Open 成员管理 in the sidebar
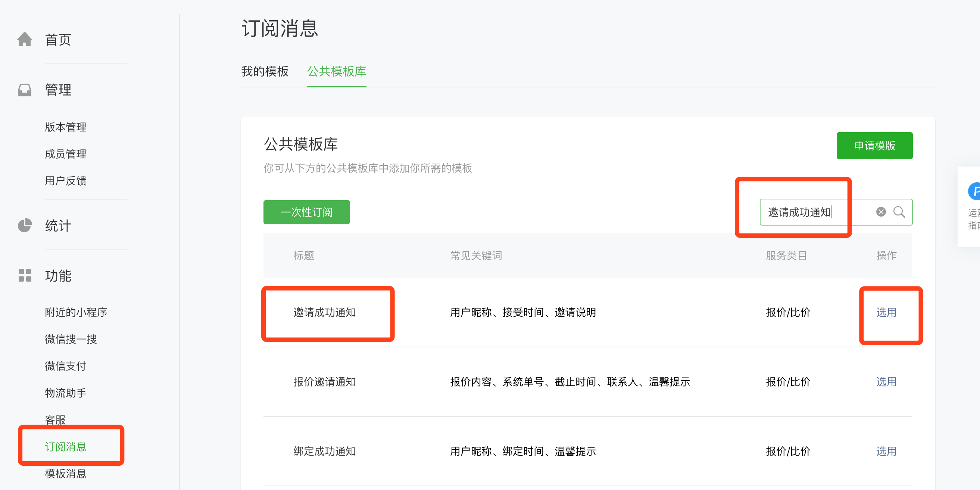Screen dimensions: 980x490 (65, 154)
